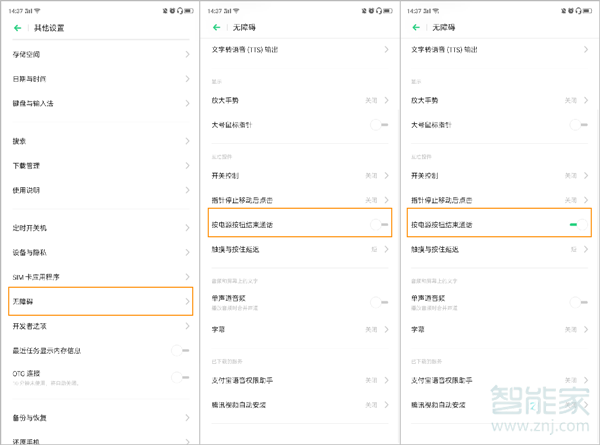
Task: Click chevron on 开发者选项 row
Action: (x=187, y=326)
